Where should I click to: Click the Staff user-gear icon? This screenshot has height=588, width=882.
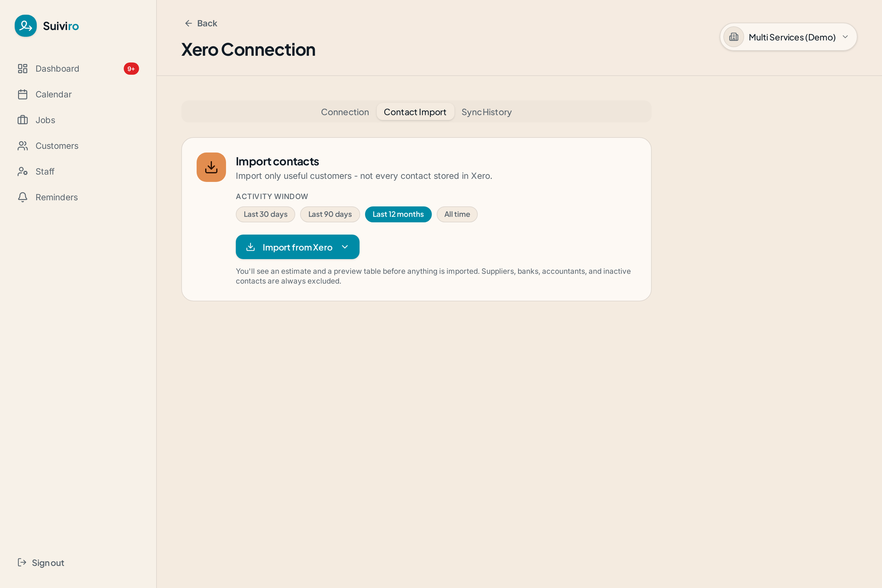click(22, 171)
